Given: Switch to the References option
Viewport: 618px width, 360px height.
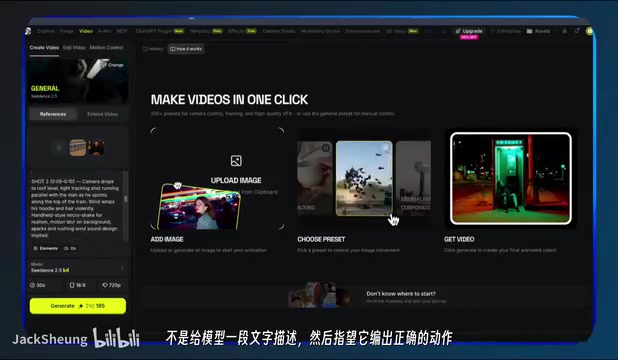Looking at the screenshot, I should point(53,114).
